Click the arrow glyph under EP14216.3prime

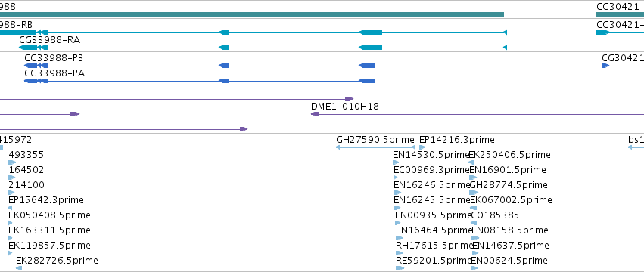pos(422,147)
